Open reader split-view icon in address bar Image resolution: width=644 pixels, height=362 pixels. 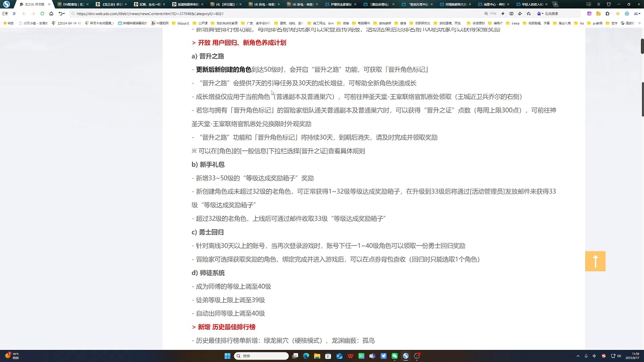tap(511, 14)
